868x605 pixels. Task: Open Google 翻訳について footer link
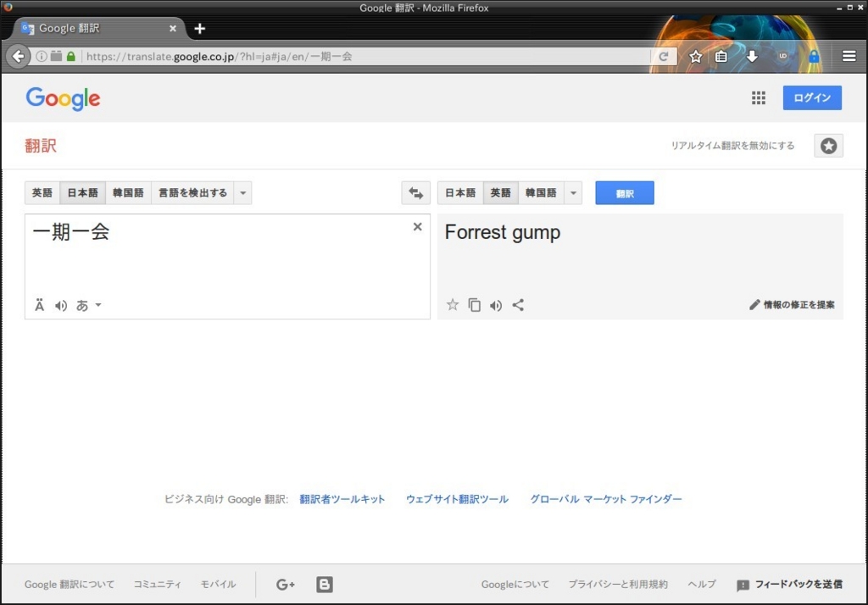click(70, 584)
